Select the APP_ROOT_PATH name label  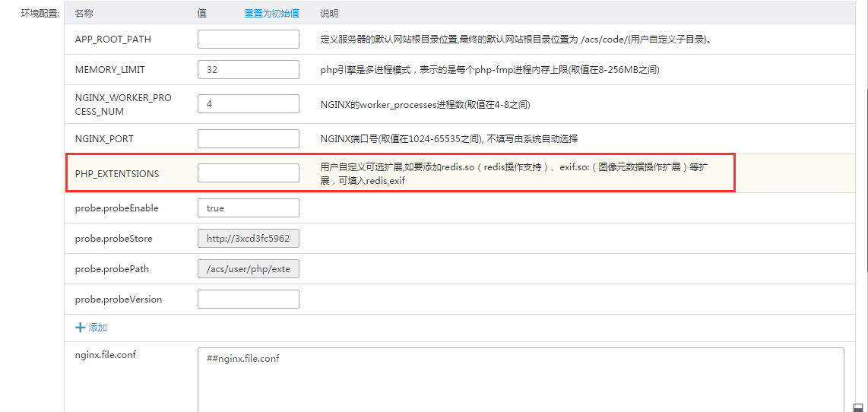click(x=113, y=40)
